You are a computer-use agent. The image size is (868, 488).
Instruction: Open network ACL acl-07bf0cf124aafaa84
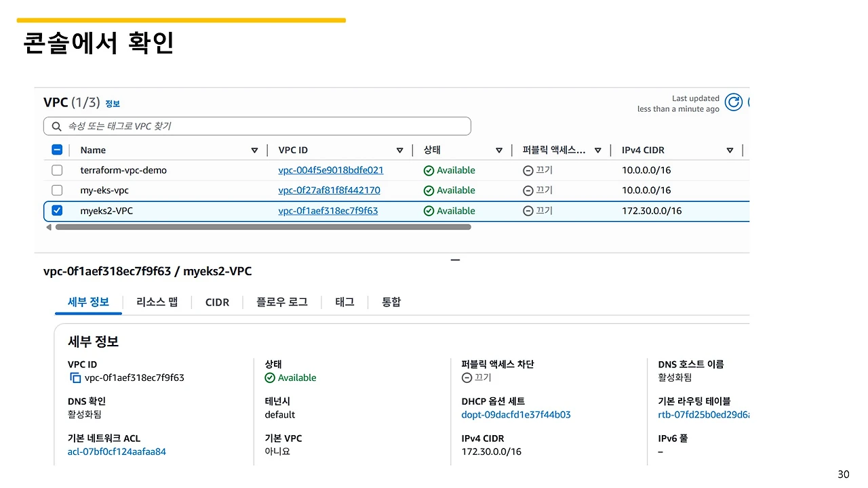(117, 451)
